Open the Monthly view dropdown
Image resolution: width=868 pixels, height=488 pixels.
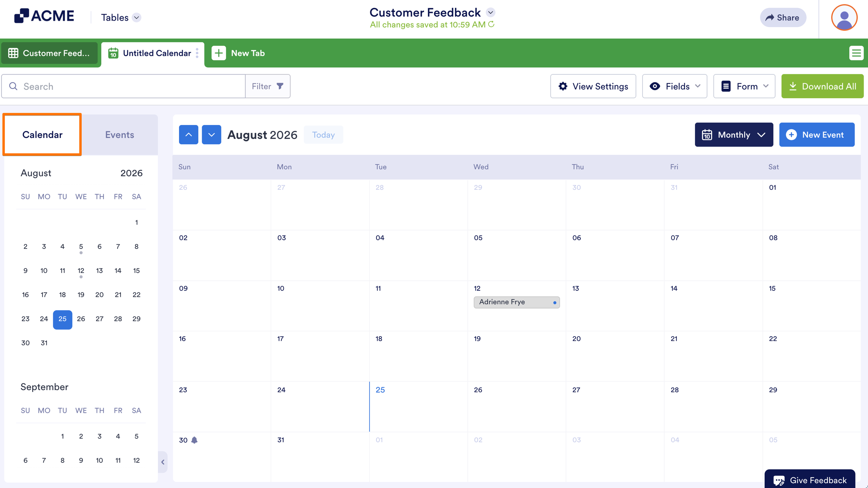(x=734, y=135)
